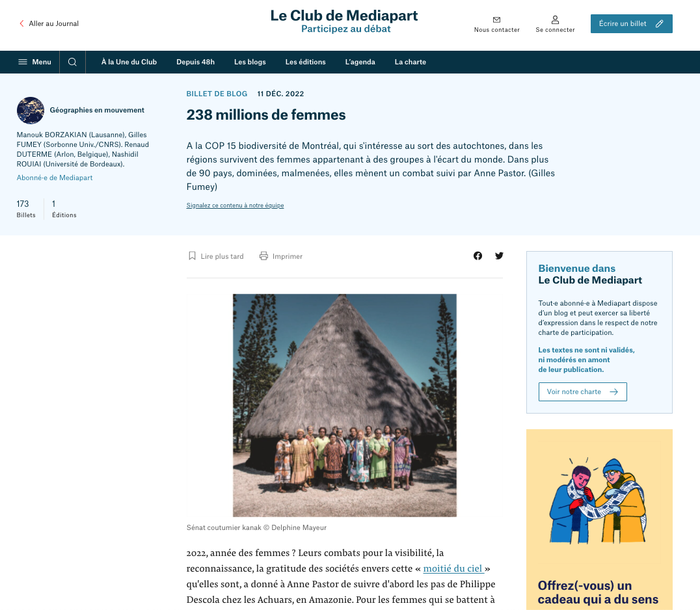Open Abonné·e de Mediapart link
This screenshot has width=700, height=610.
55,178
